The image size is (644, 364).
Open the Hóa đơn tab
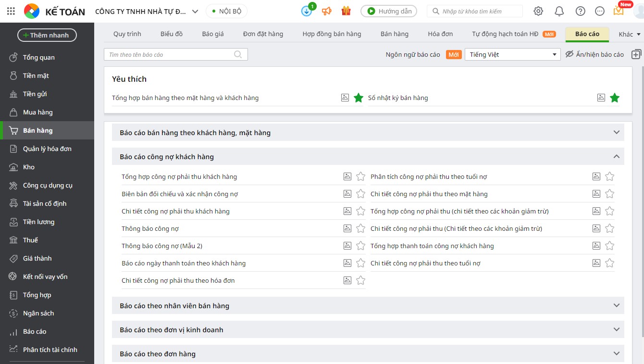(x=440, y=34)
